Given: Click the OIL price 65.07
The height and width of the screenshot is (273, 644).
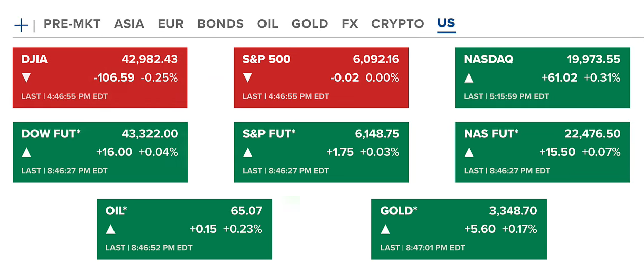Looking at the screenshot, I should pyautogui.click(x=246, y=211).
